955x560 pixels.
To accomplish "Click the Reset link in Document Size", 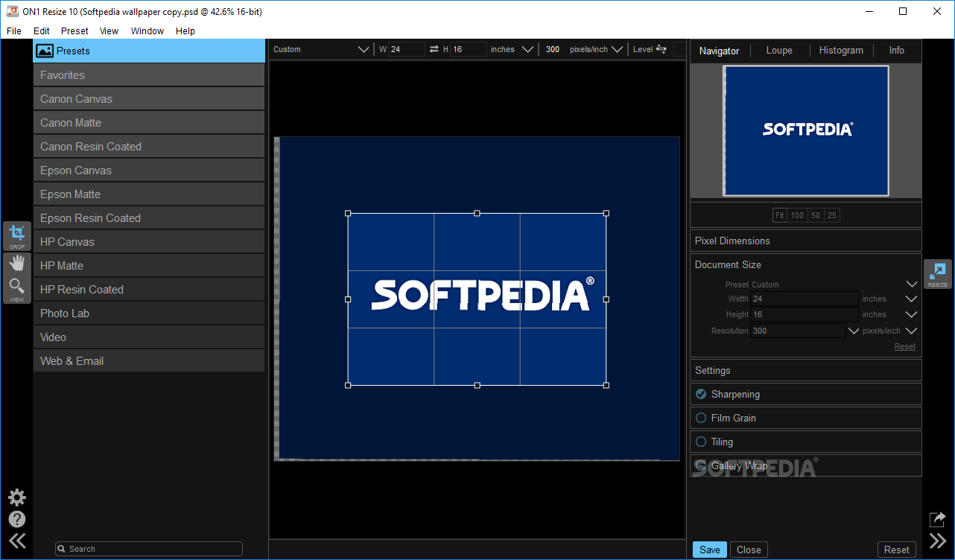I will tap(904, 346).
